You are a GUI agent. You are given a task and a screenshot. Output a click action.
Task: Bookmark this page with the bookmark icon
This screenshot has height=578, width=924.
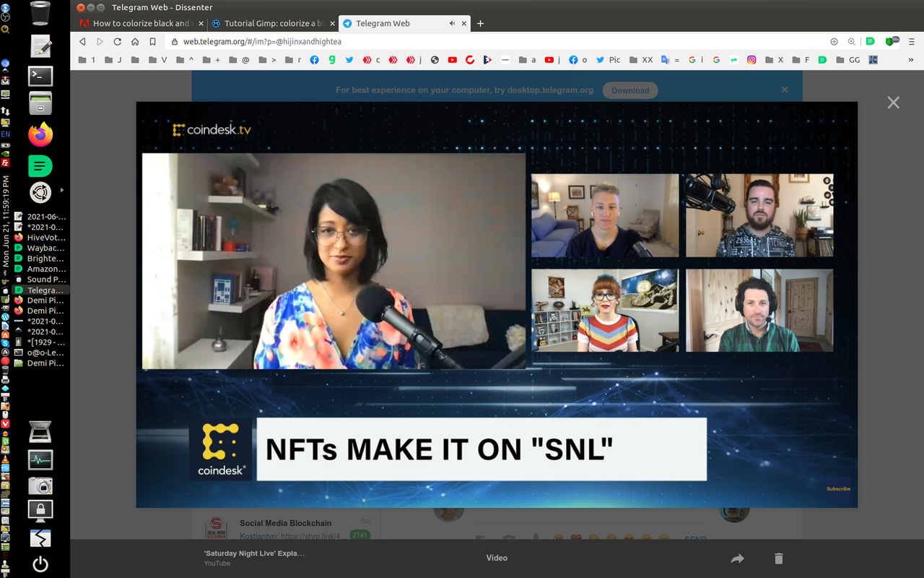click(x=152, y=42)
